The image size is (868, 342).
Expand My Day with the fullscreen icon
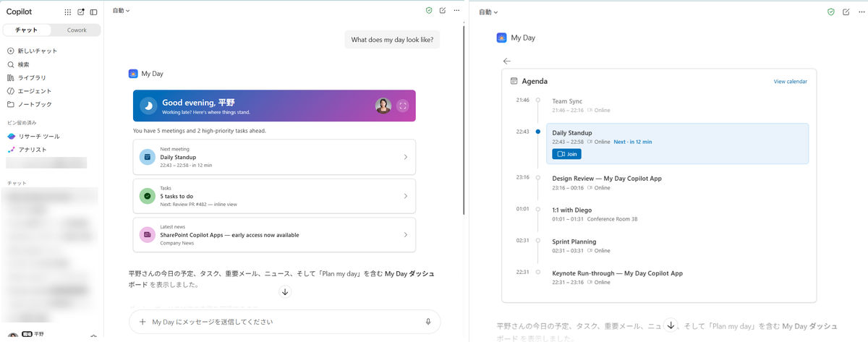tap(403, 106)
